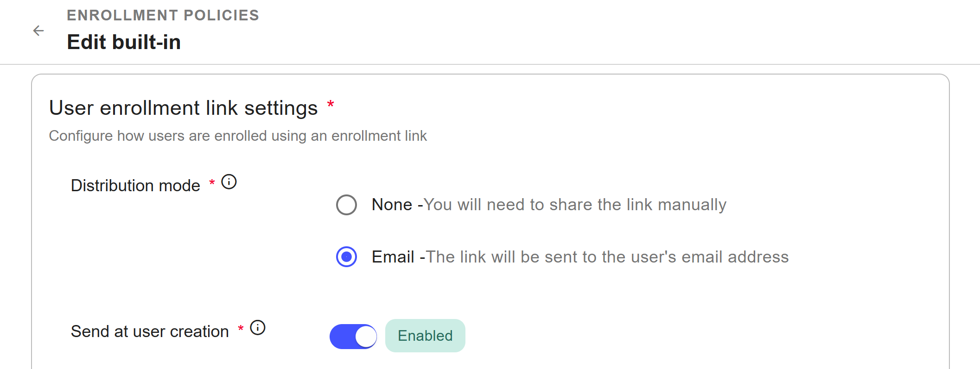The width and height of the screenshot is (980, 369).
Task: Select the None distribution radio button
Action: (x=346, y=205)
